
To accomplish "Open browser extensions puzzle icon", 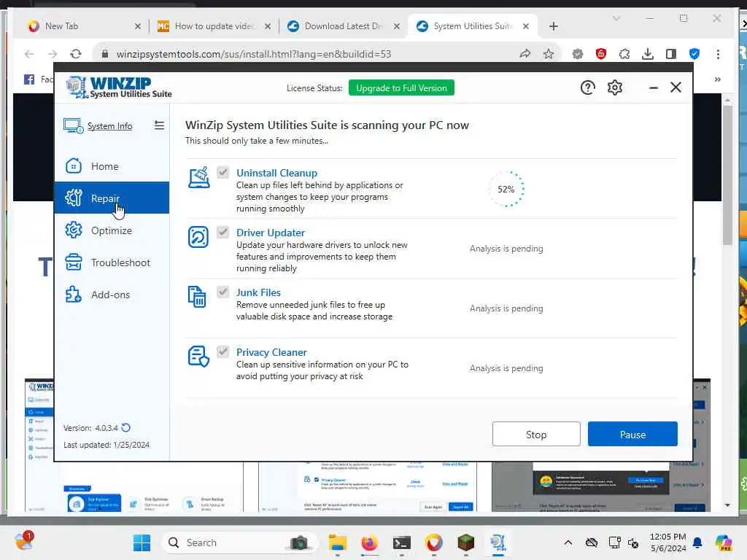I will point(624,54).
